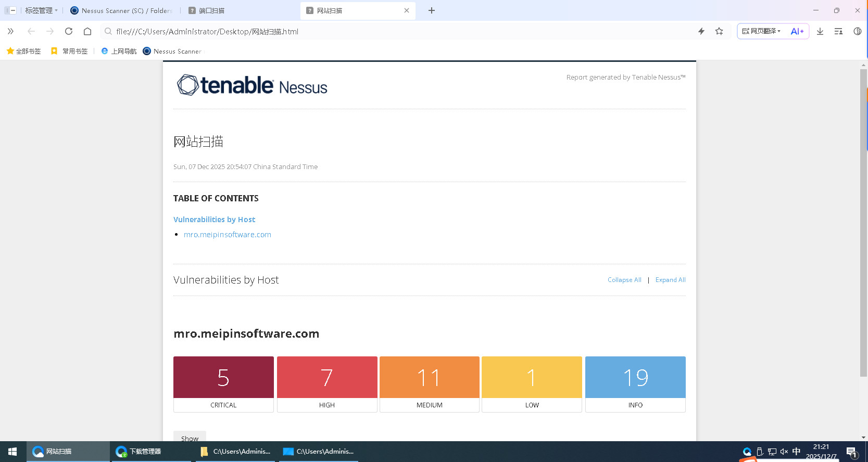Click Expand All vulnerabilities link
Viewport: 868px width, 462px height.
pyautogui.click(x=670, y=280)
